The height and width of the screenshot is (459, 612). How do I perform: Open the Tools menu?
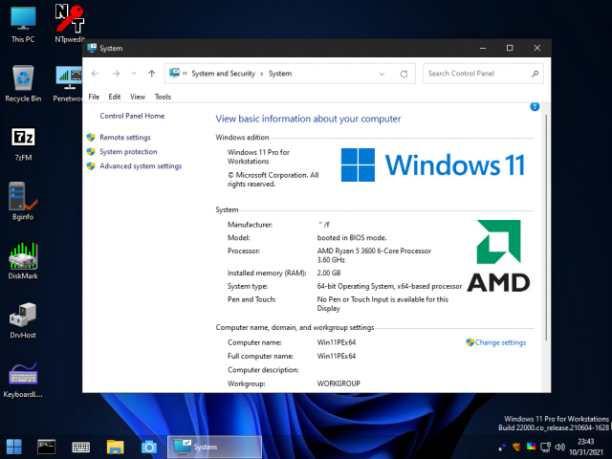163,97
